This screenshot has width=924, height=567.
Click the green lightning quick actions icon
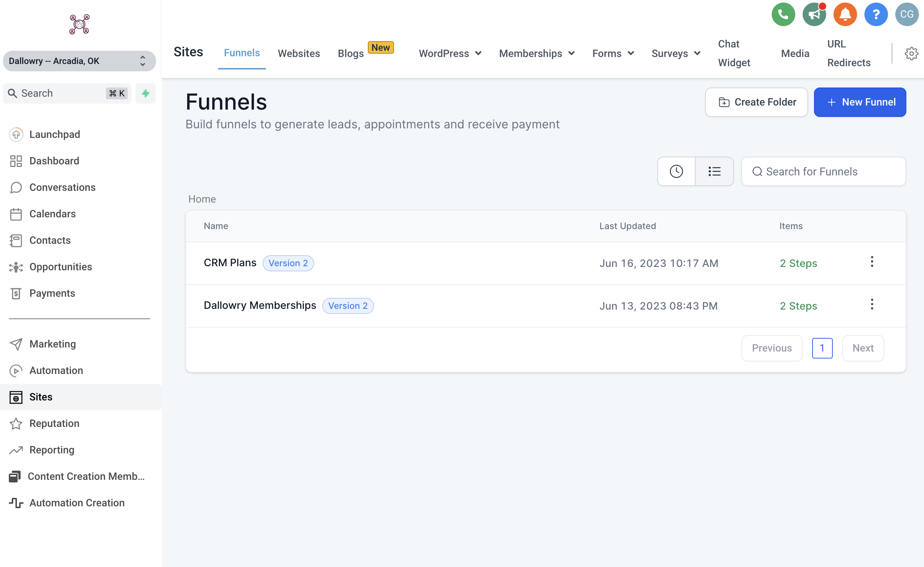(x=146, y=93)
